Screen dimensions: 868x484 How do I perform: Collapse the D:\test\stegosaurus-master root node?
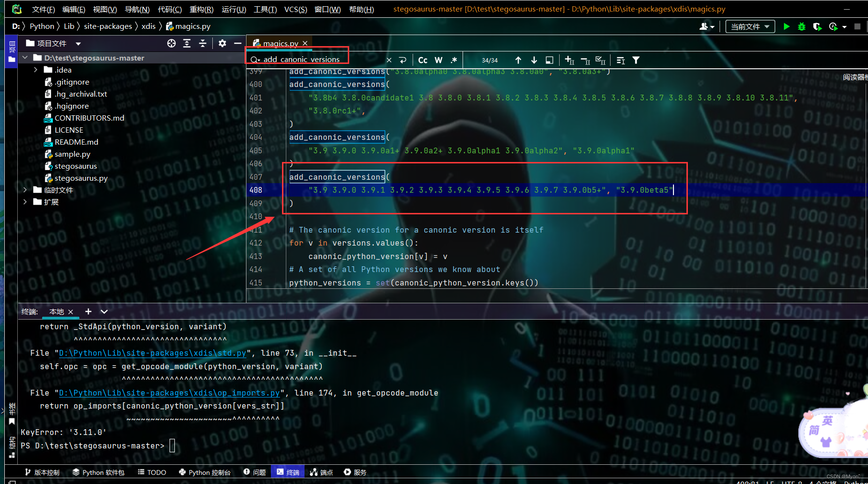point(25,58)
